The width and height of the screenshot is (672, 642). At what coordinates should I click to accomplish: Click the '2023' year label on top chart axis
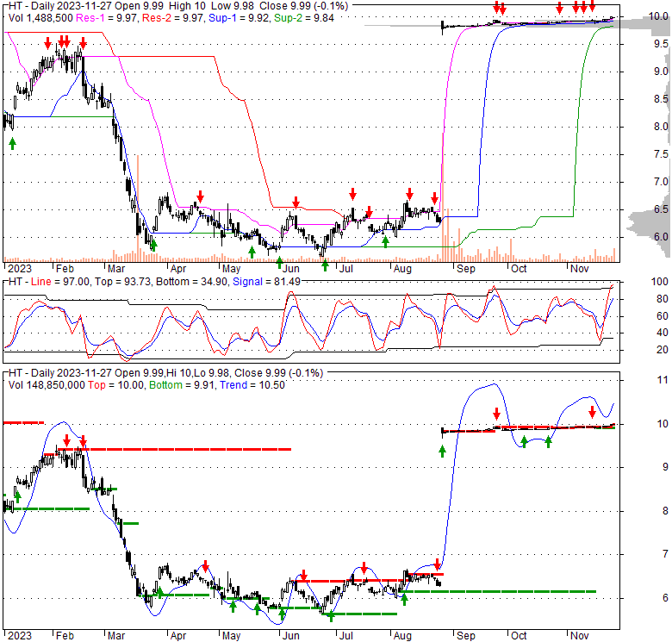click(x=20, y=269)
